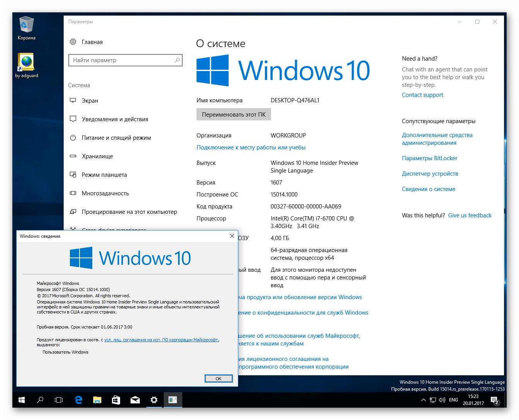Open Диспетчер устройств link
The width and height of the screenshot is (519, 420).
[430, 174]
